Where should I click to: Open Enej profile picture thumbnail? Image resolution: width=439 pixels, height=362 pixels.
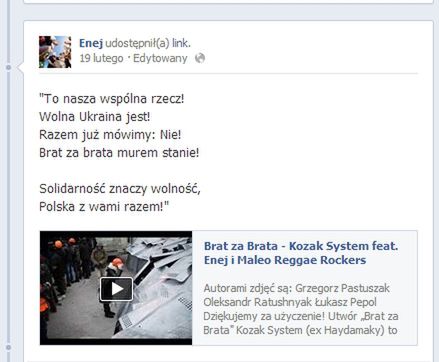[55, 52]
